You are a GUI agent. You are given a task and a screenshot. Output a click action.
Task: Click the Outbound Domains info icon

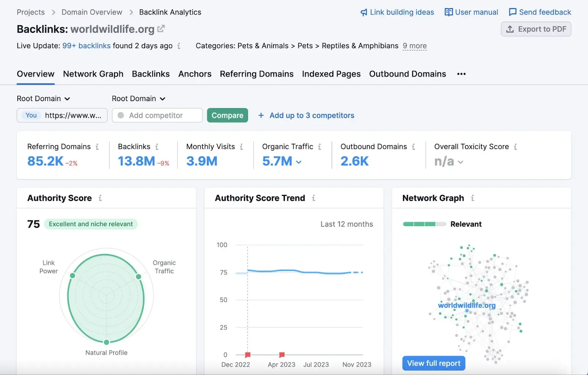point(413,147)
